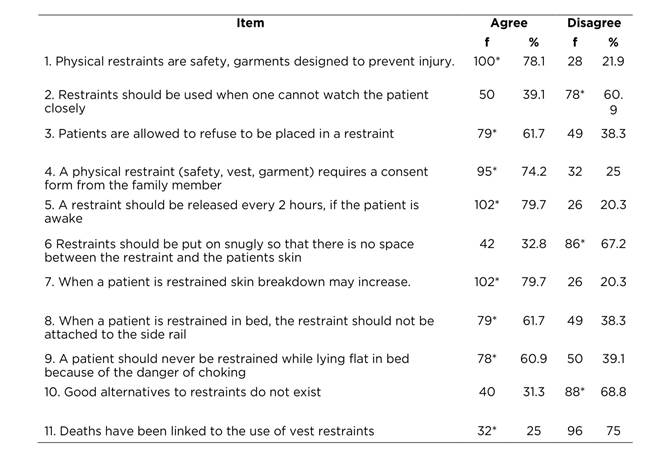Image resolution: width=671 pixels, height=463 pixels.
Task: Select the 96 disagree frequency for item 11
Action: click(577, 431)
